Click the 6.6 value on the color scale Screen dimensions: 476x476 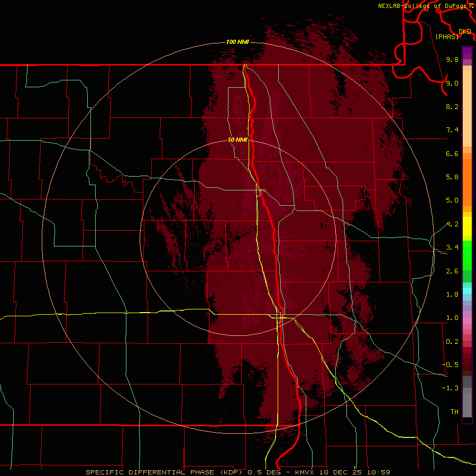pos(452,153)
